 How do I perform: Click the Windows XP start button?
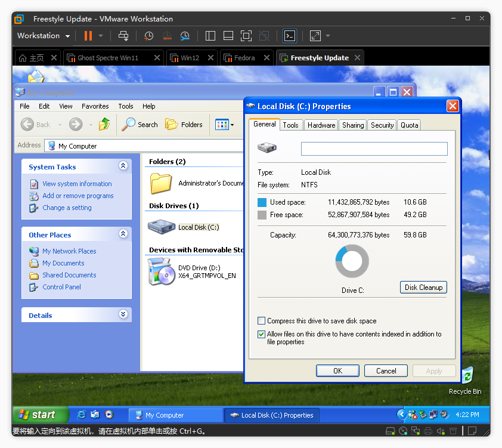37,415
